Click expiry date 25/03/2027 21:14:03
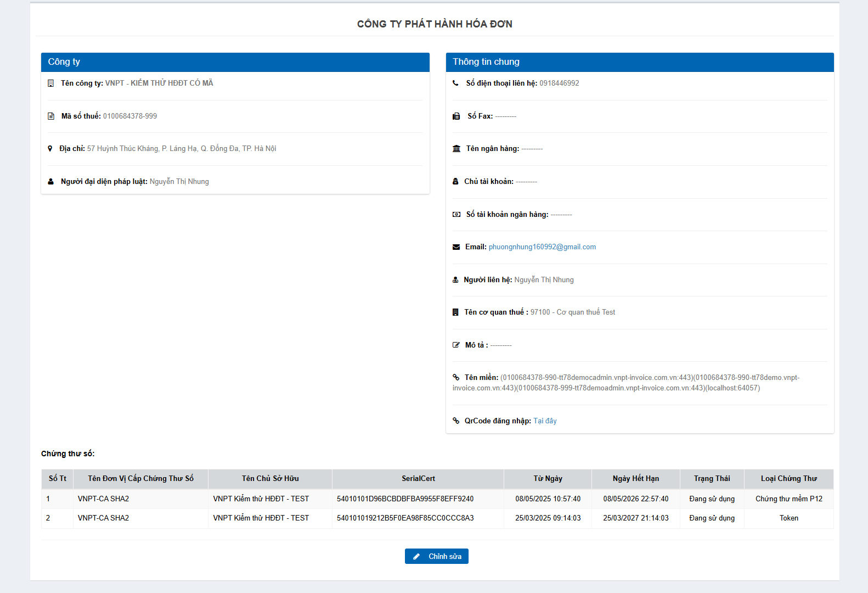868x593 pixels. [636, 518]
